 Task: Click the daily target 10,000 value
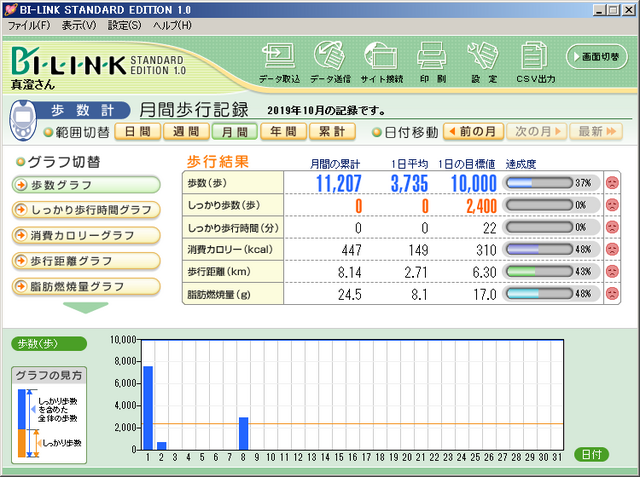point(473,184)
